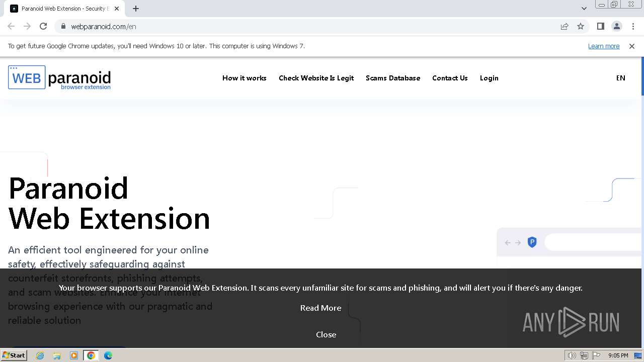Screen dimensions: 644x362
Task: Switch to Chrome in the taskbar
Action: pyautogui.click(x=91, y=355)
